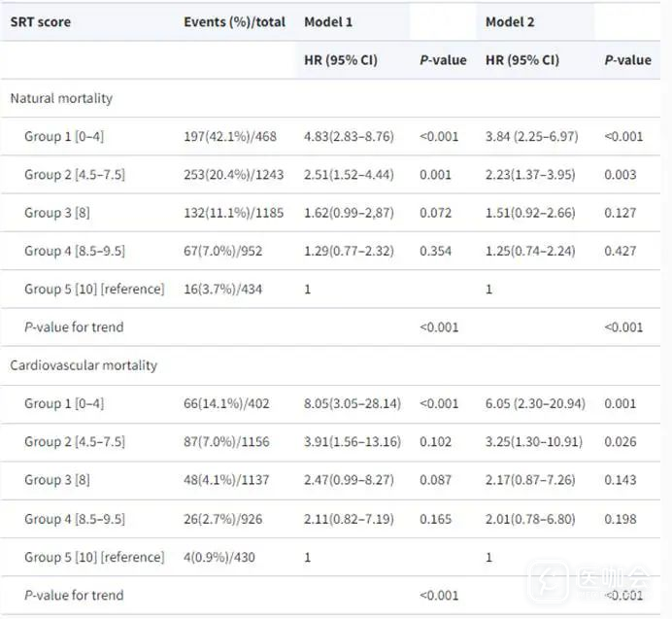672x619 pixels.
Task: Click the Model 2 value 3.84 (2.25–6.97)
Action: coord(531,136)
